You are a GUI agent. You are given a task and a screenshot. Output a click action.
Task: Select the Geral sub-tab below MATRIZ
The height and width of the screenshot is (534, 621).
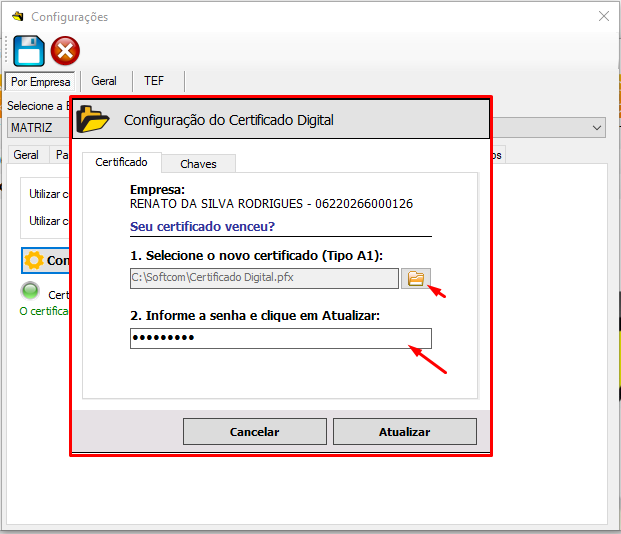click(26, 155)
